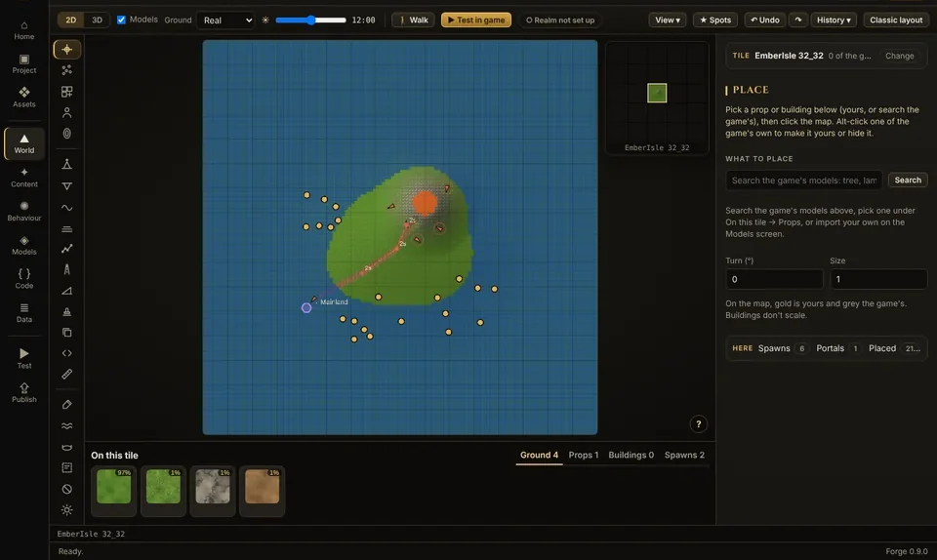
Task: Open the Content section
Action: [x=23, y=178]
